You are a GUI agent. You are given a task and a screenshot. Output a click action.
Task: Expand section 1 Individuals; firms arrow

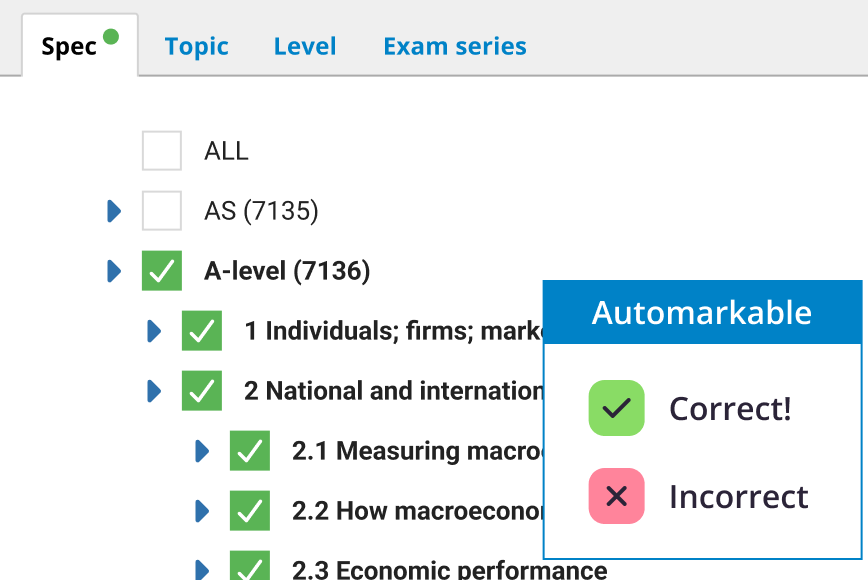[154, 331]
